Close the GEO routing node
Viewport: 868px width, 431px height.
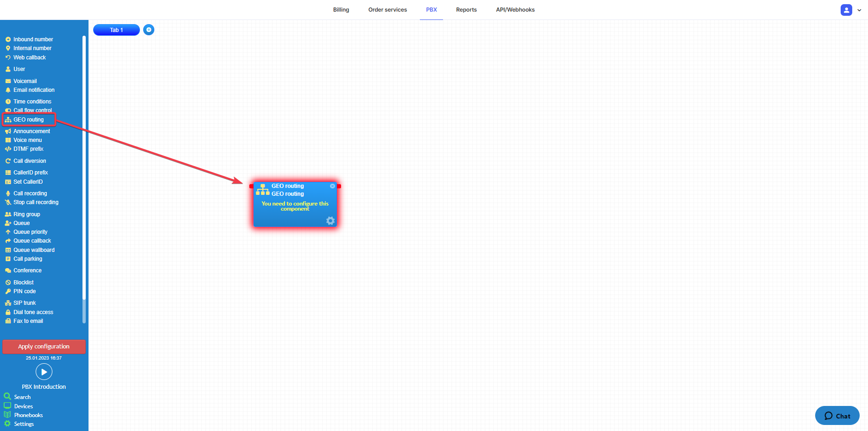332,186
